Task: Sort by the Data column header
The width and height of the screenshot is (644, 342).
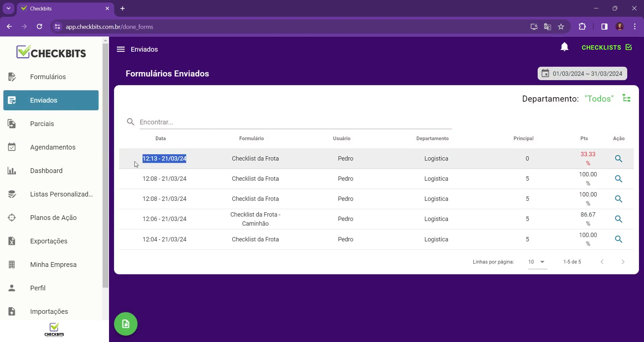Action: [160, 138]
